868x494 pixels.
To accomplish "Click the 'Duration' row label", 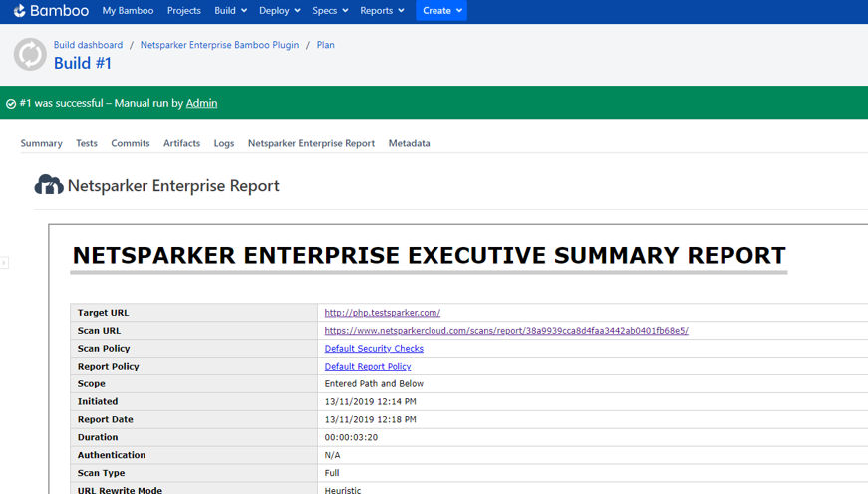I will click(98, 437).
